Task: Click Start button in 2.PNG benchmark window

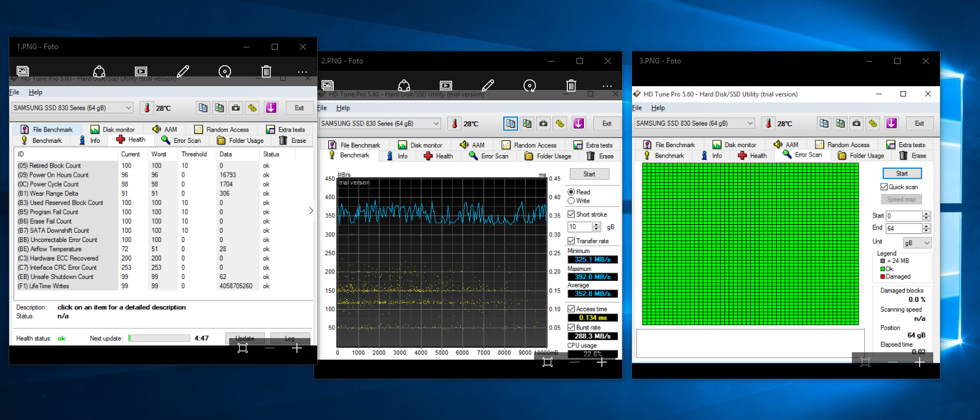Action: tap(589, 174)
